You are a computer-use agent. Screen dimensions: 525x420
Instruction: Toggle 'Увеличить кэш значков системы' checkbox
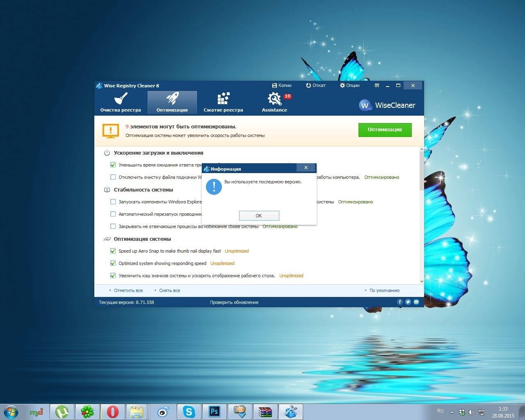[113, 276]
